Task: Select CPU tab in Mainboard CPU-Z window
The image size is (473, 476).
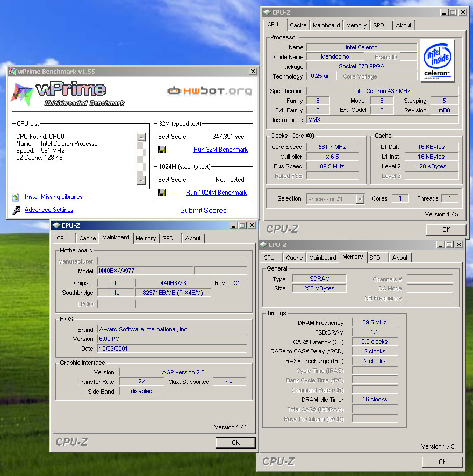Action: coord(64,238)
